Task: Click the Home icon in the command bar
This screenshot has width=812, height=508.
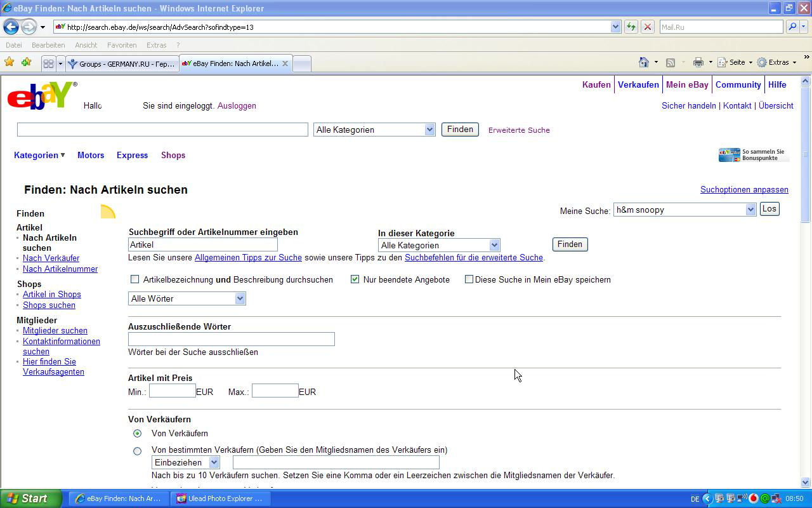Action: coord(644,62)
